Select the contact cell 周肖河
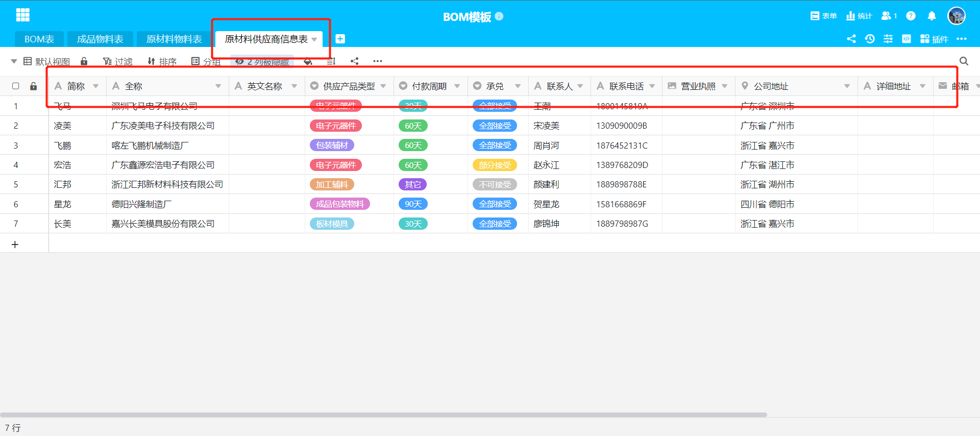Viewport: 980px width, 436px height. [x=559, y=146]
